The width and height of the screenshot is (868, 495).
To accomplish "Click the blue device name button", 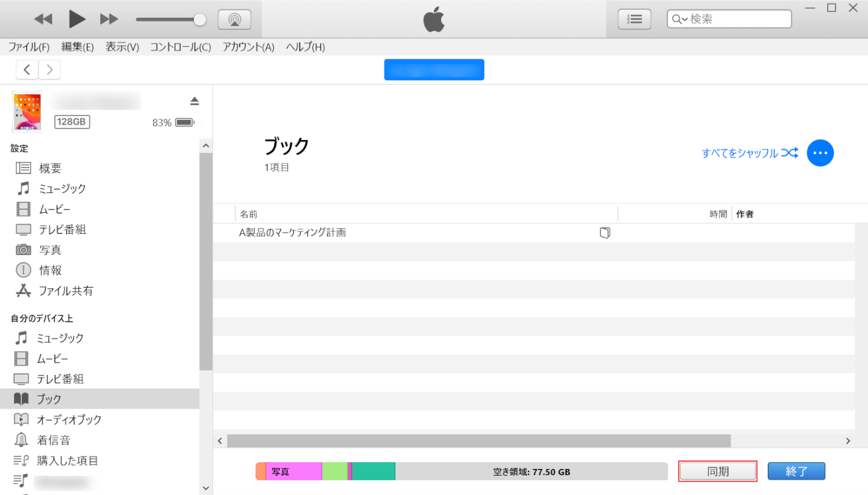I will 434,70.
